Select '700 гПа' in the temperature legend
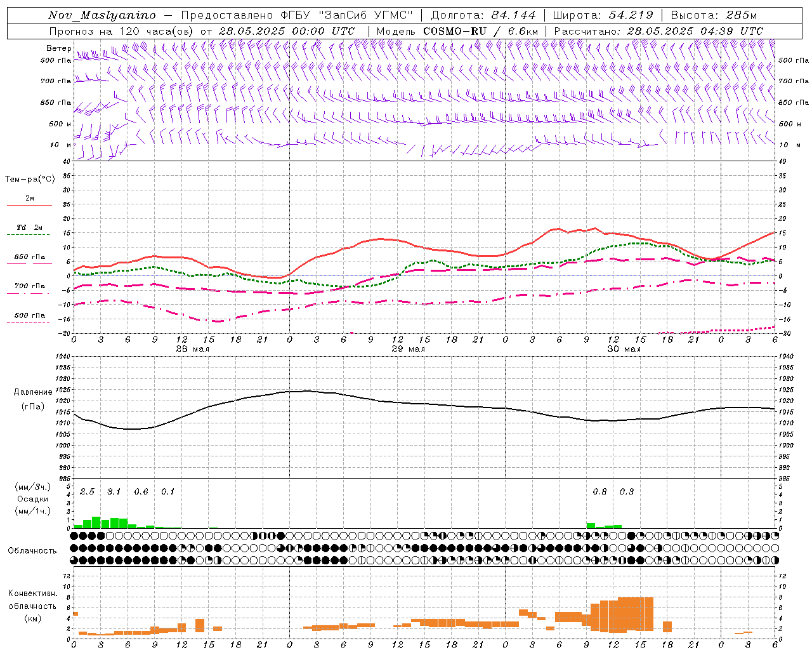This screenshot has width=812, height=650. pos(30,286)
